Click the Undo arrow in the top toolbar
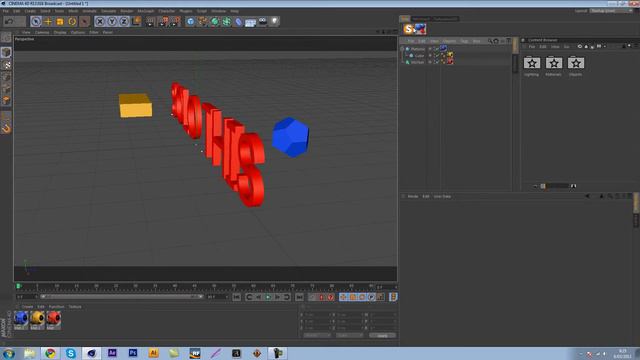Screen dimensions: 640x360 tap(9, 21)
